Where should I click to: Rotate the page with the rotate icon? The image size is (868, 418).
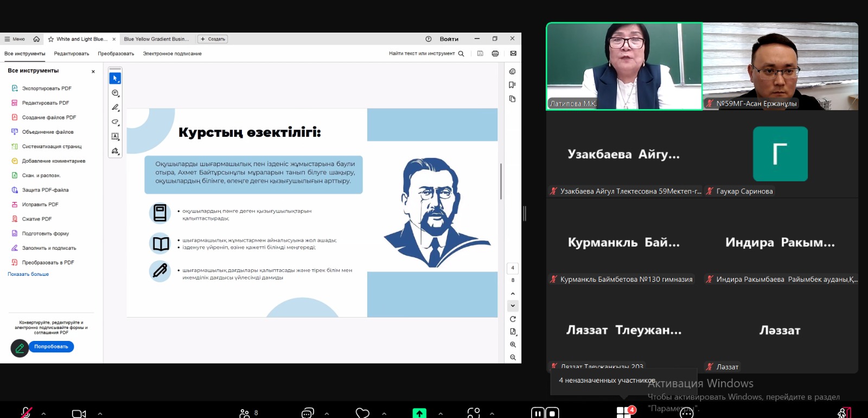click(x=513, y=319)
